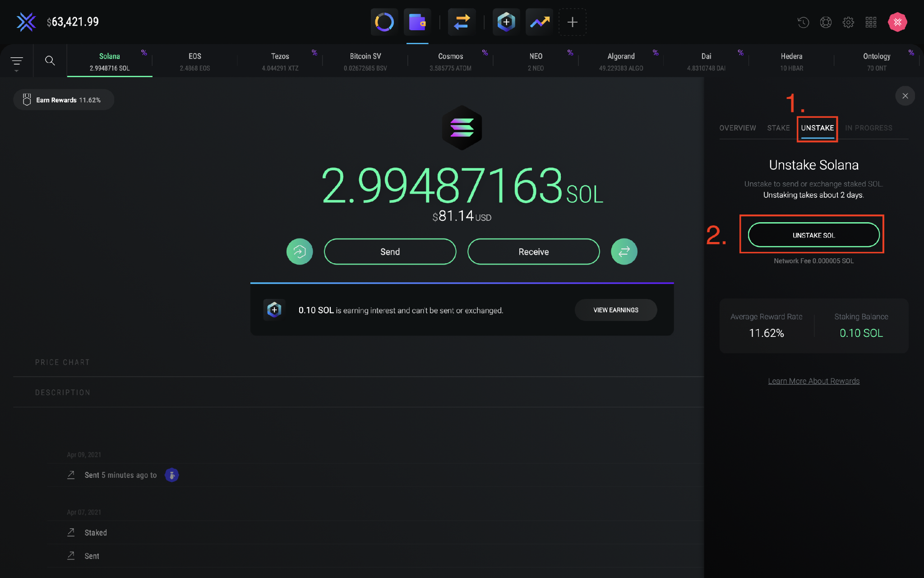Open asset filter menu icon
Image resolution: width=924 pixels, height=578 pixels.
tap(17, 62)
